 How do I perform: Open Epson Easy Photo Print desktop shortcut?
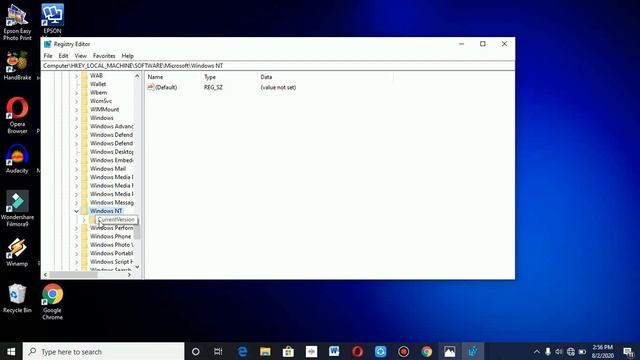(17, 21)
